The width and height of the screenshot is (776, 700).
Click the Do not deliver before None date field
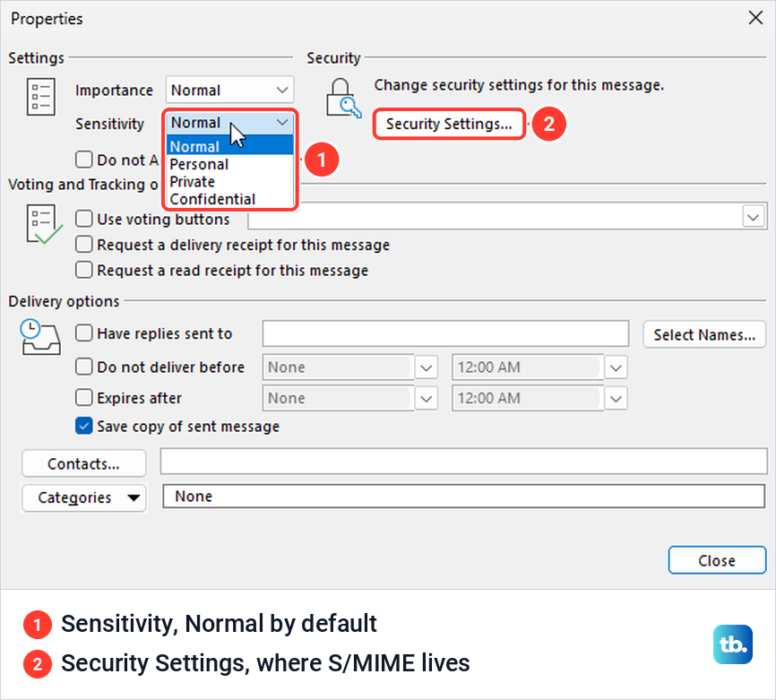click(x=338, y=367)
